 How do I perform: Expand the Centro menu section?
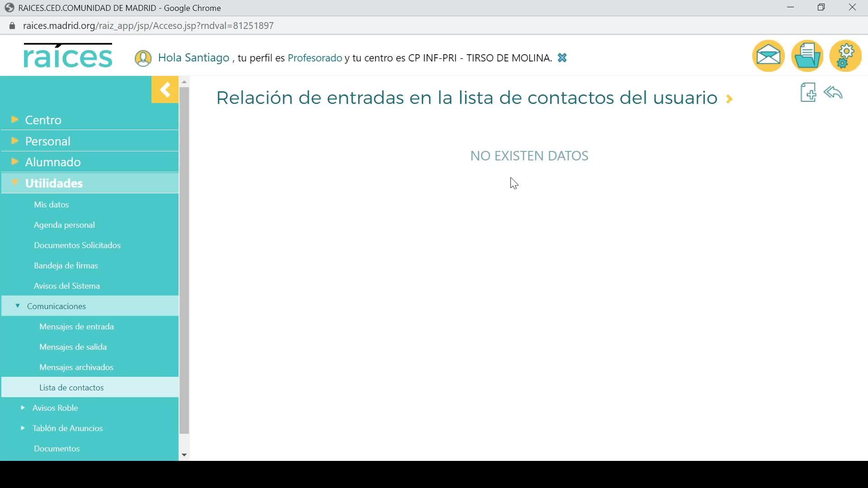point(43,120)
